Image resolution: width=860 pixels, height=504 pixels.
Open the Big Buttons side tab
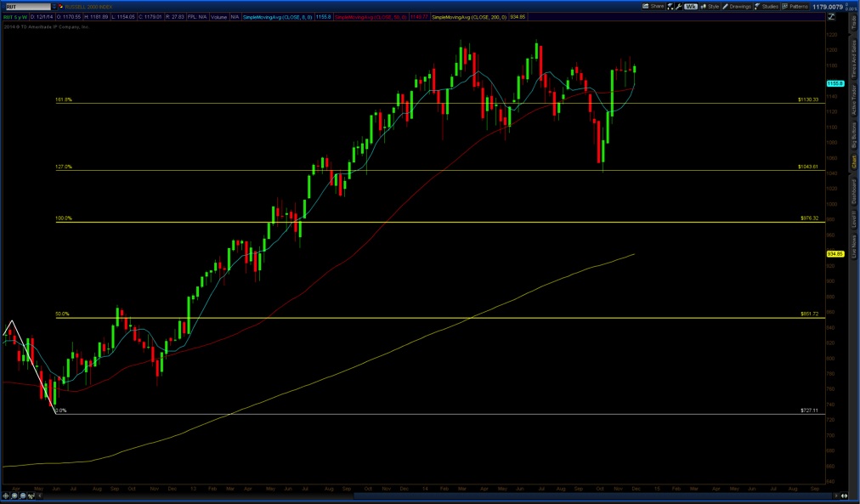(x=853, y=134)
